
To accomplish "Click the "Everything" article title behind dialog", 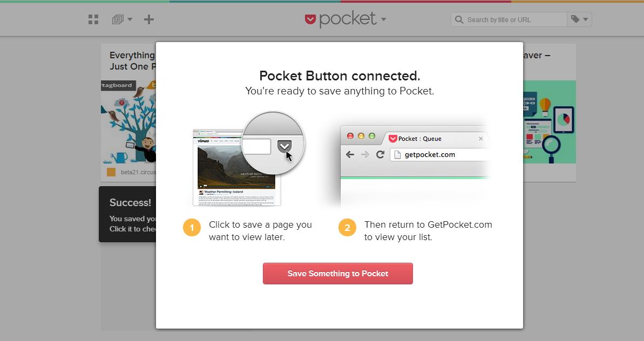I will [132, 56].
